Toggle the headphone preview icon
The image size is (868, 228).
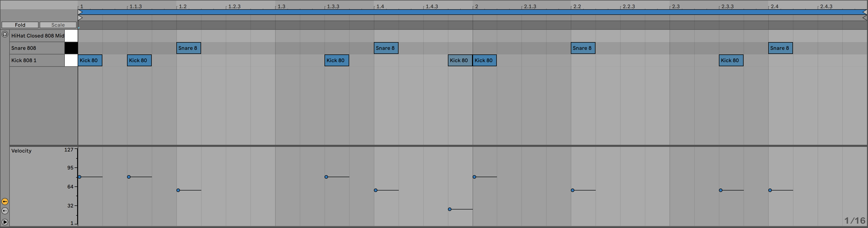pos(5,34)
